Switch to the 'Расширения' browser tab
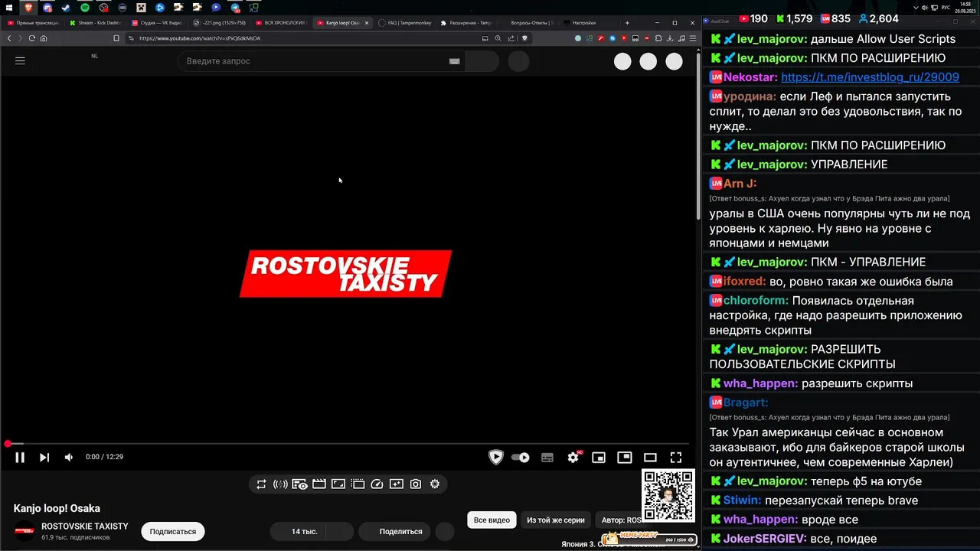The height and width of the screenshot is (551, 980). tap(467, 23)
